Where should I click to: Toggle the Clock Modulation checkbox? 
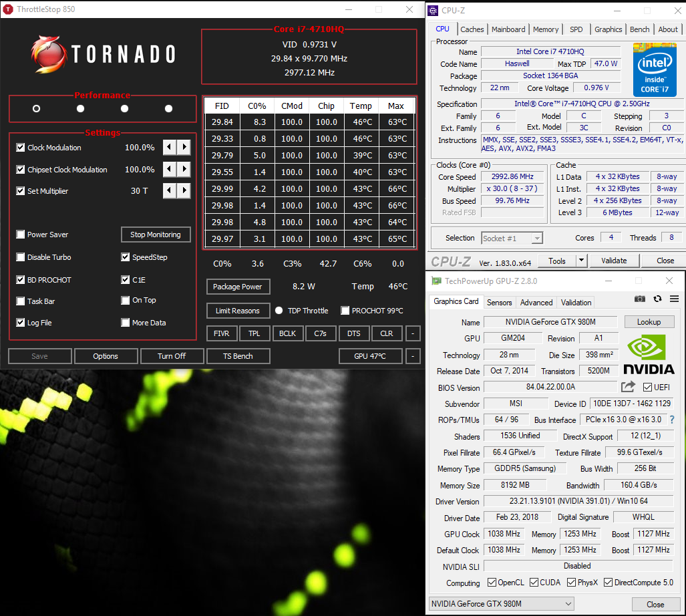pos(20,148)
